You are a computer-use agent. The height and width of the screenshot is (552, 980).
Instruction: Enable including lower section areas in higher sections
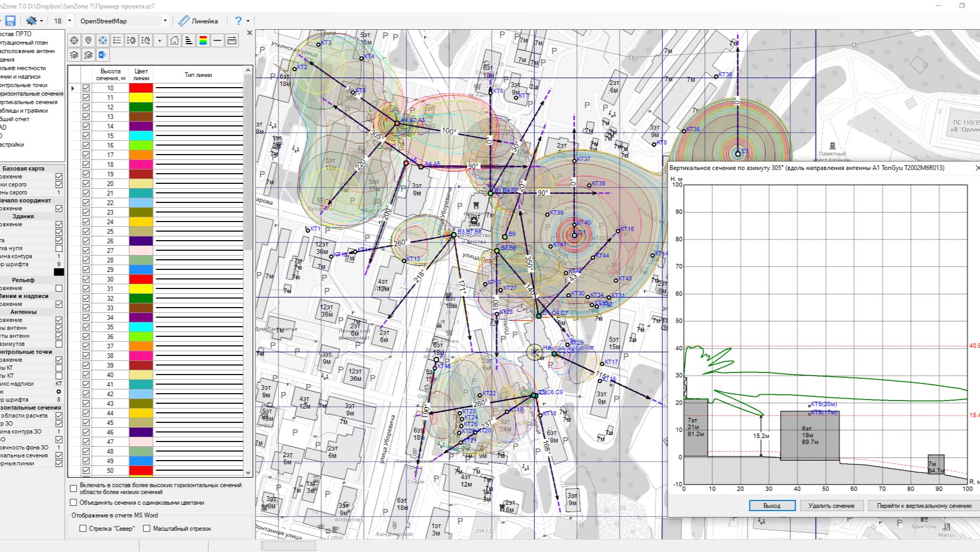pyautogui.click(x=73, y=489)
